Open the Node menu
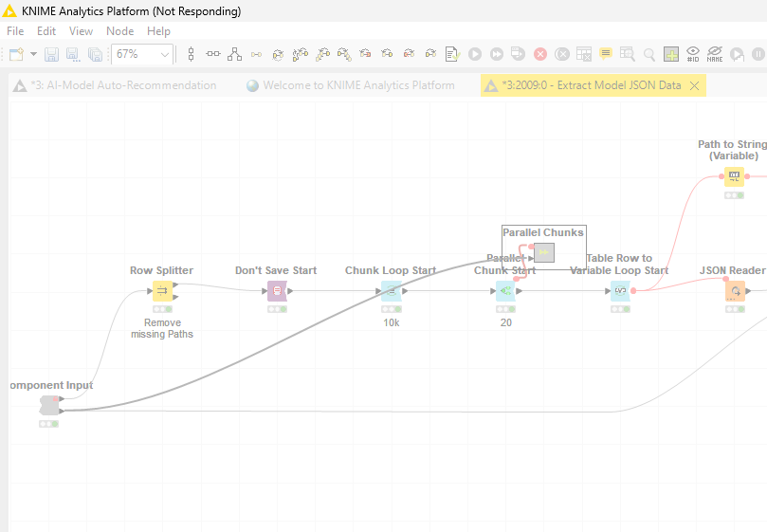Screen dimensions: 767x532 point(119,31)
